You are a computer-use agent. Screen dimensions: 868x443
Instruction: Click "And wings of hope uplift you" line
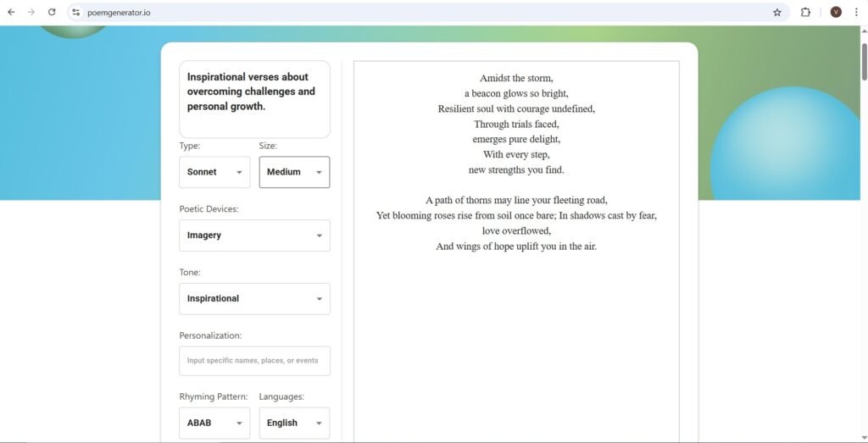pyautogui.click(x=516, y=246)
